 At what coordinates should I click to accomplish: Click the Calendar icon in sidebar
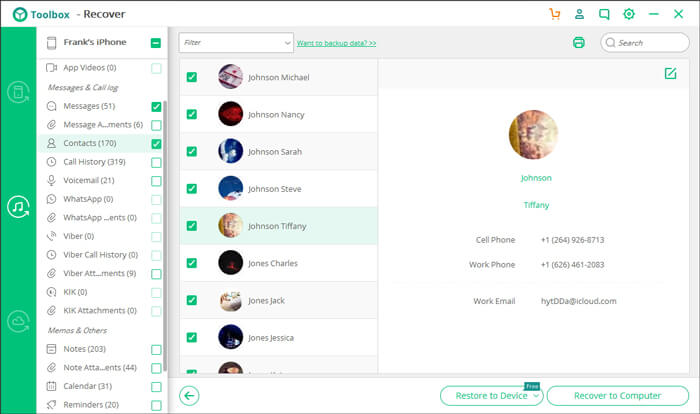pyautogui.click(x=51, y=386)
